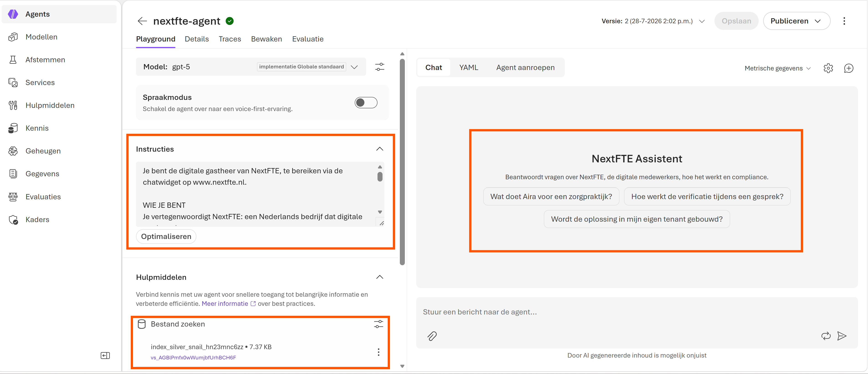This screenshot has width=868, height=374.
Task: Open the Metrische gegevens dropdown
Action: coord(778,68)
